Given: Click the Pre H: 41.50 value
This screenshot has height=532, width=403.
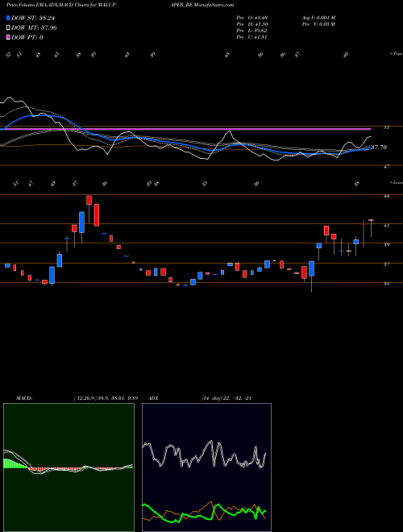Looking at the screenshot, I should point(251,24).
